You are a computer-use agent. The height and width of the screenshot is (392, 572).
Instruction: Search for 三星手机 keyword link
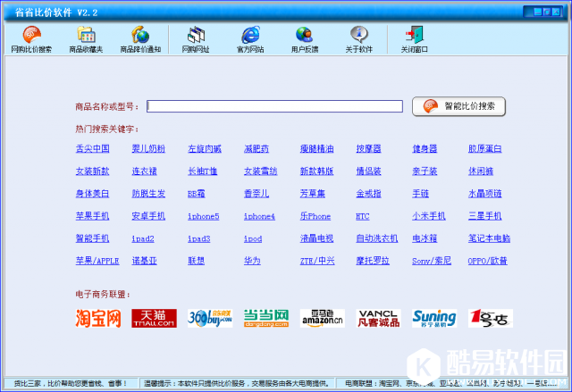point(484,216)
